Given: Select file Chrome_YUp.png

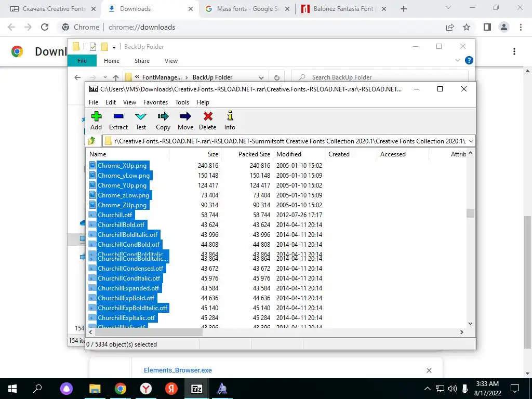Looking at the screenshot, I should click(x=122, y=185).
